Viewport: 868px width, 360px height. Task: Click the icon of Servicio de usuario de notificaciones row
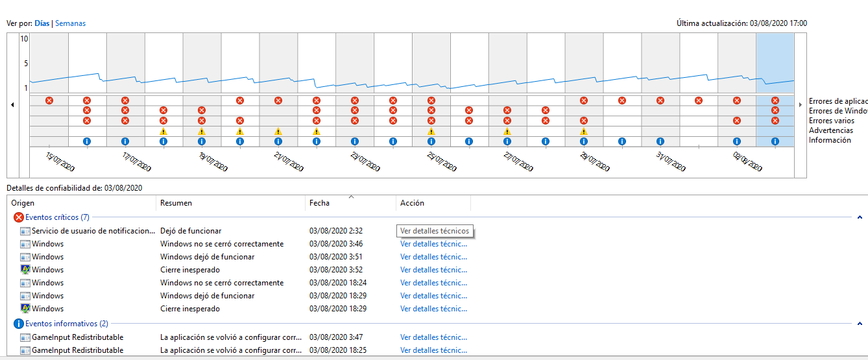click(25, 231)
